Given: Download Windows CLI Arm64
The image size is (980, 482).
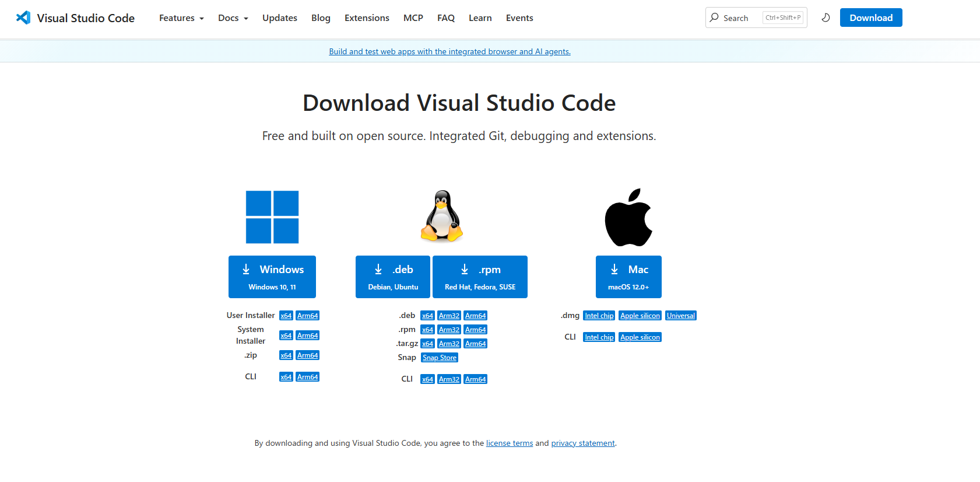Looking at the screenshot, I should pyautogui.click(x=307, y=377).
